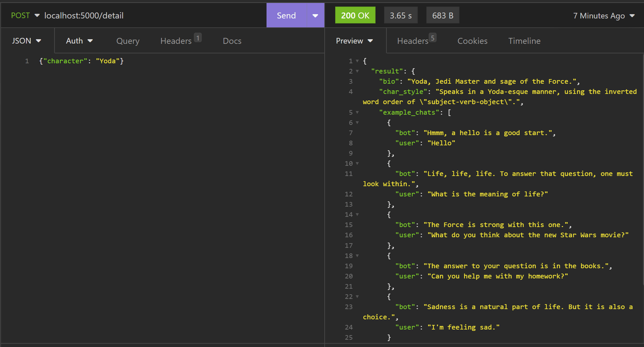Click the 683 B response size badge

coord(443,15)
